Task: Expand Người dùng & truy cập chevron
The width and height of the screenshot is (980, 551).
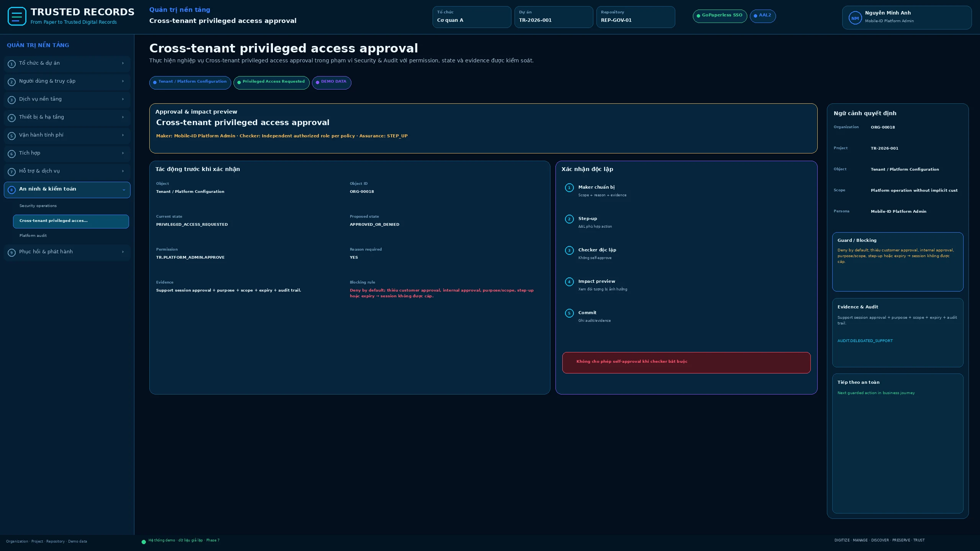Action: tap(123, 81)
